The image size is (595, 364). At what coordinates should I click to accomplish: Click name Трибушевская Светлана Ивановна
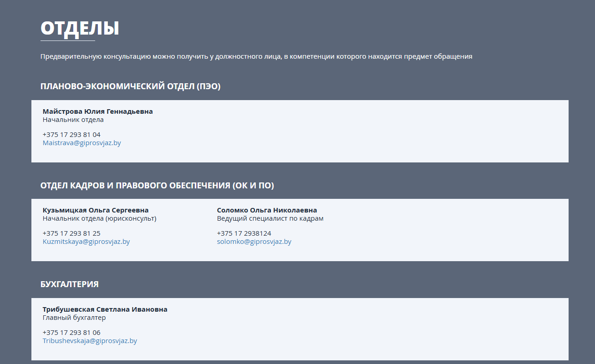105,309
